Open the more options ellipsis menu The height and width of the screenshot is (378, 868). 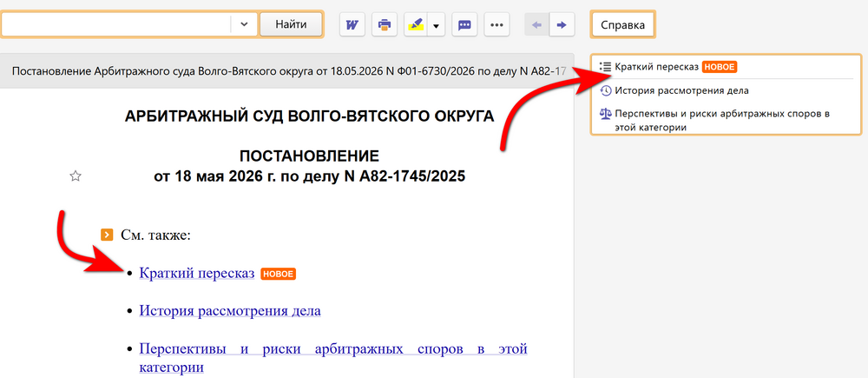pyautogui.click(x=497, y=24)
